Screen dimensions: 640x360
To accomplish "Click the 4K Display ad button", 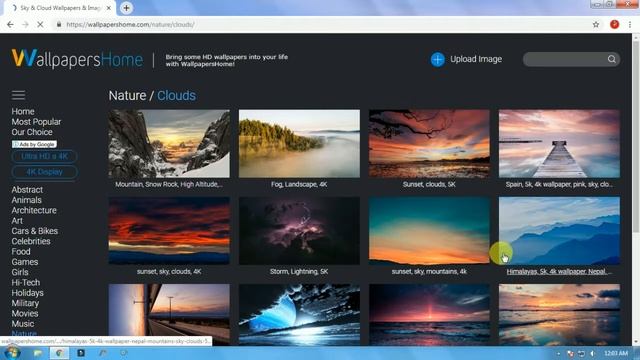I will point(44,172).
